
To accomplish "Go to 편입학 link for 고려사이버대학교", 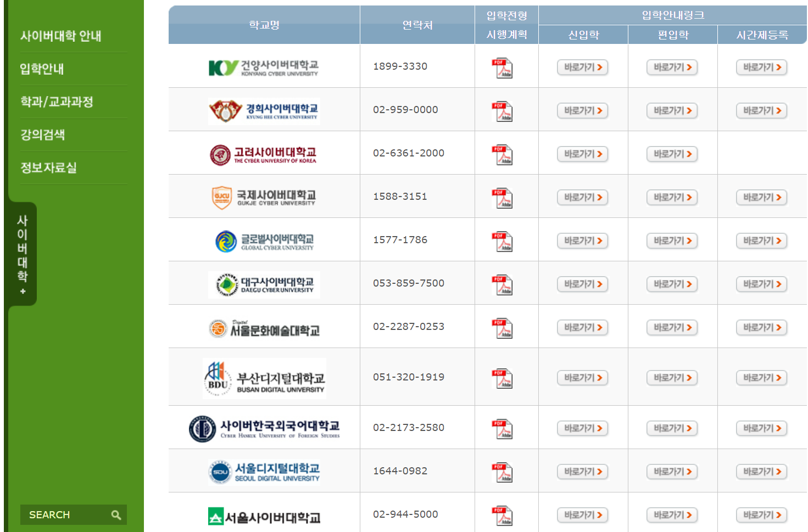I will tap(672, 154).
